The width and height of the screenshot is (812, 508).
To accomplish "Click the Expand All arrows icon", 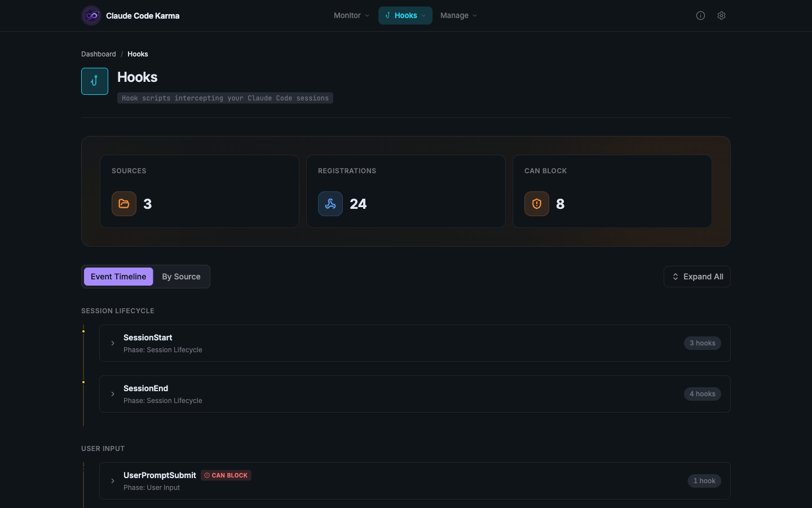I will (x=676, y=277).
